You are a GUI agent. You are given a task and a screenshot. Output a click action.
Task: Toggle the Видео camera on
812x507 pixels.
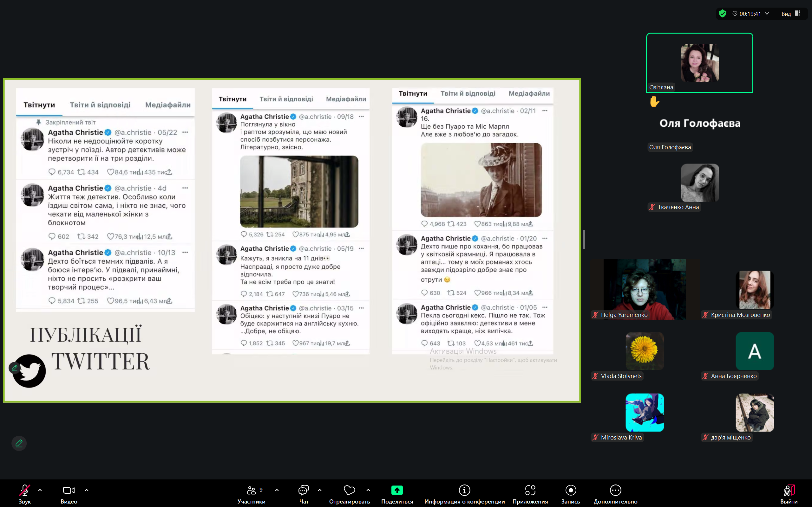[69, 490]
